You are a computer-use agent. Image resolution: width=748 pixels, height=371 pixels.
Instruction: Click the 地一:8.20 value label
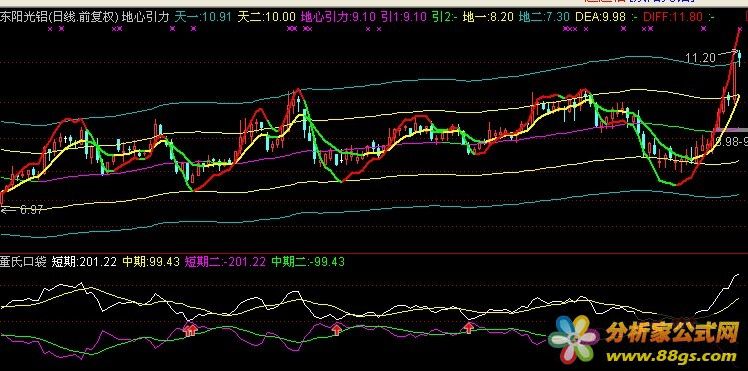tap(488, 18)
